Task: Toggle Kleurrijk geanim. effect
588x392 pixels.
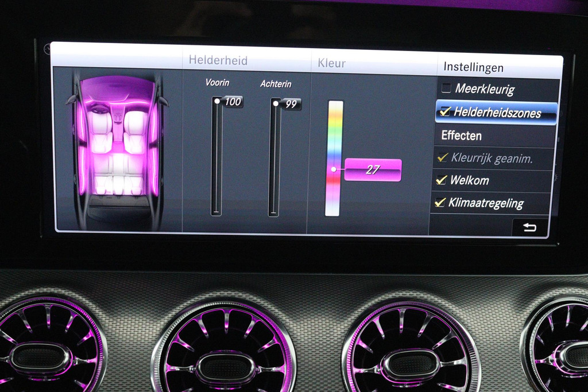Action: coord(442,158)
